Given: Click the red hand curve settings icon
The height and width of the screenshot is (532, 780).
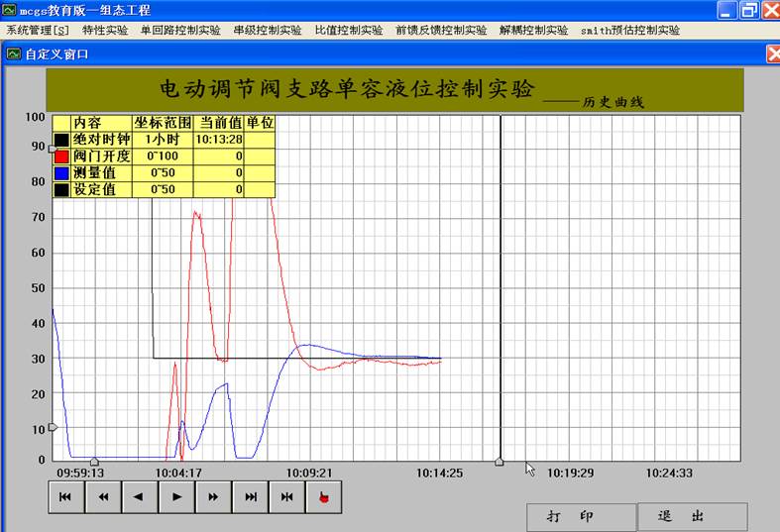Looking at the screenshot, I should [x=323, y=497].
